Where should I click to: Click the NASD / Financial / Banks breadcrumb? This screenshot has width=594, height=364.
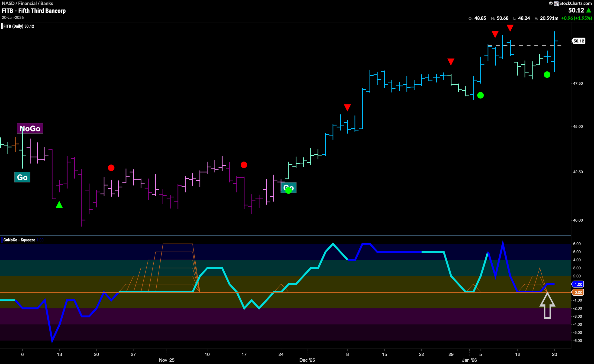tap(27, 3)
